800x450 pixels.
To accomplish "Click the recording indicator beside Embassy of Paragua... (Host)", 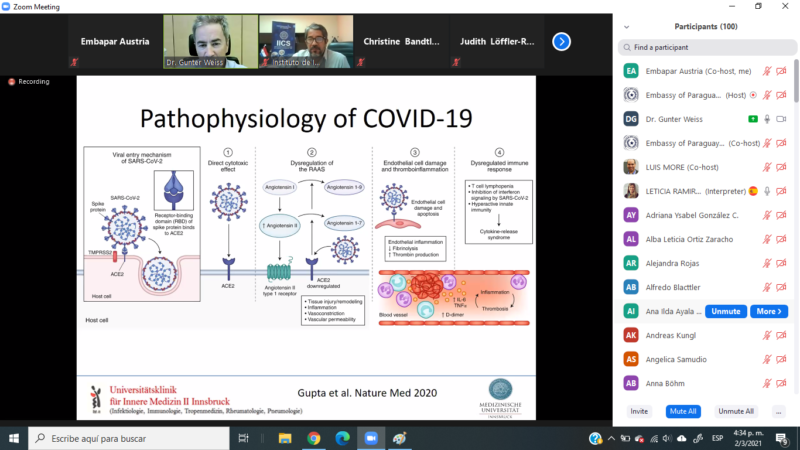I will (753, 95).
